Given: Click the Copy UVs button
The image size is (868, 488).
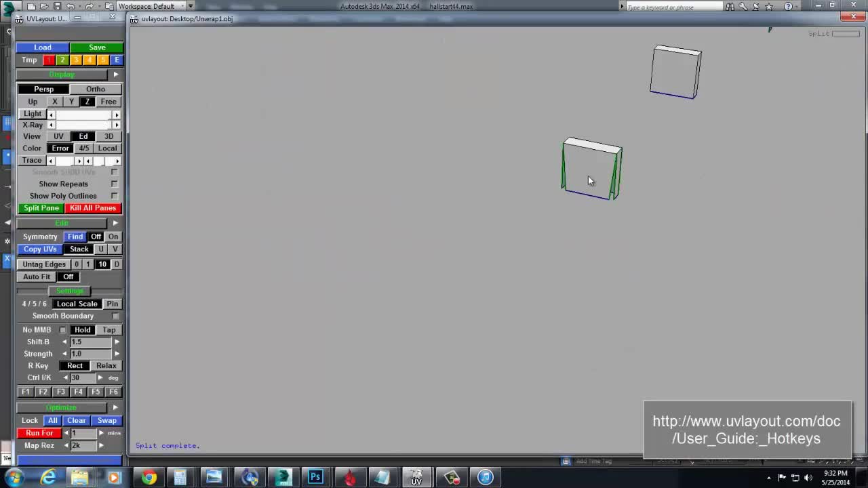Looking at the screenshot, I should point(40,249).
